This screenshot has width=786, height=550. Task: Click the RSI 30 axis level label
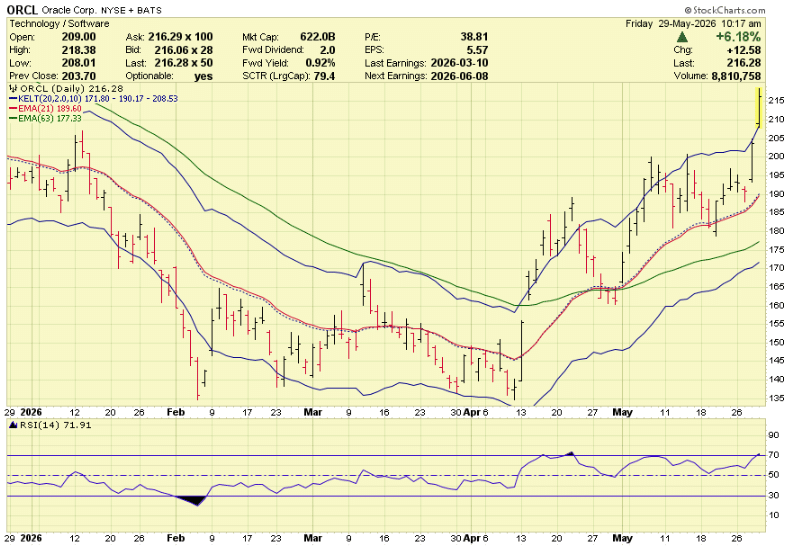tap(773, 495)
